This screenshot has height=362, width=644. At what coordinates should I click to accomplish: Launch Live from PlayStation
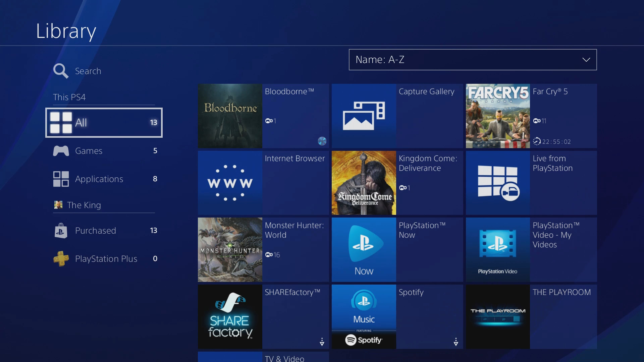(531, 183)
